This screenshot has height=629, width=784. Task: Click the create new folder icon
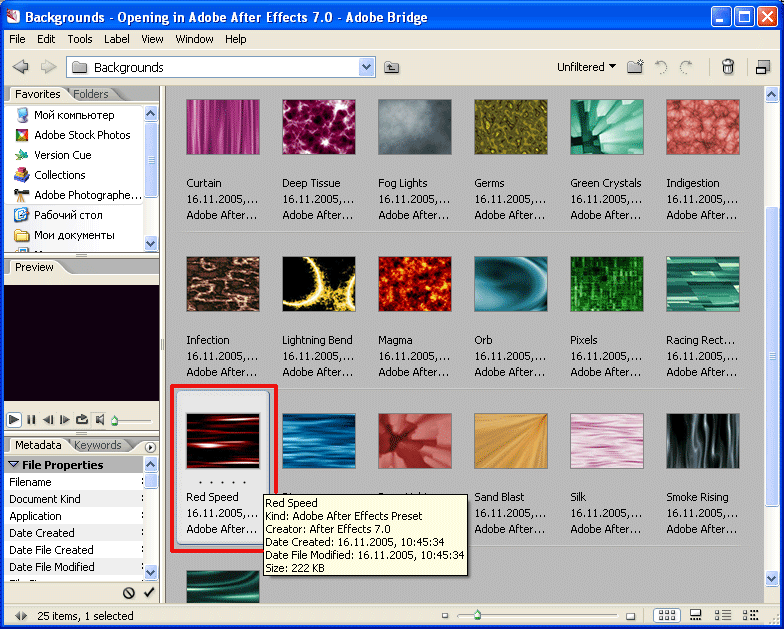pos(635,67)
